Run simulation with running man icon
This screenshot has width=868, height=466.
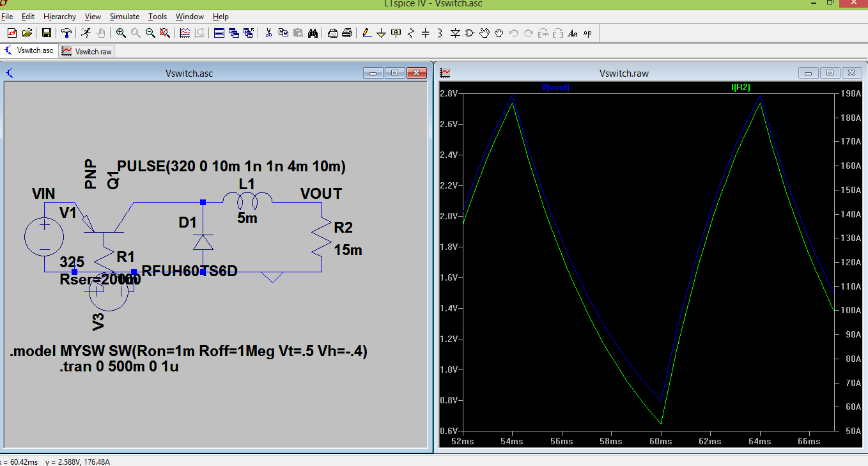tap(86, 33)
